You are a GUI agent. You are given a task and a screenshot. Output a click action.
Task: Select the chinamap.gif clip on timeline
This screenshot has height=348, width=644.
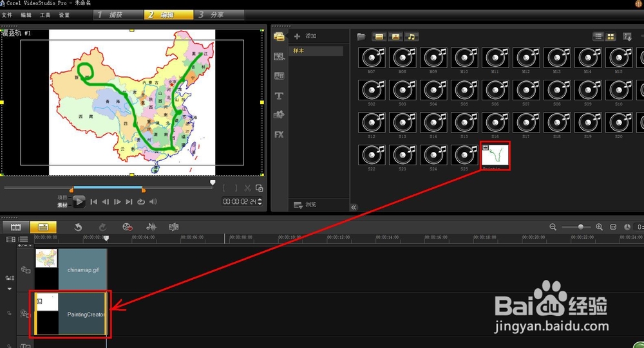71,270
